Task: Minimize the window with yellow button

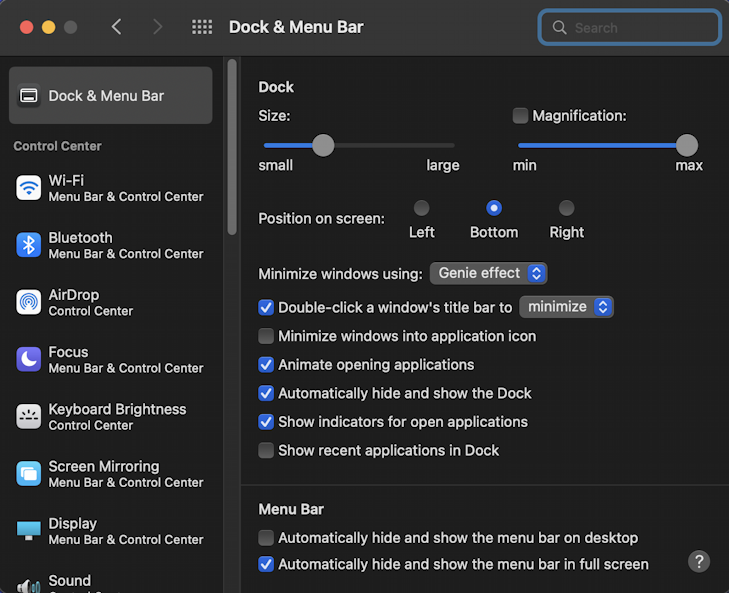Action: 48,27
